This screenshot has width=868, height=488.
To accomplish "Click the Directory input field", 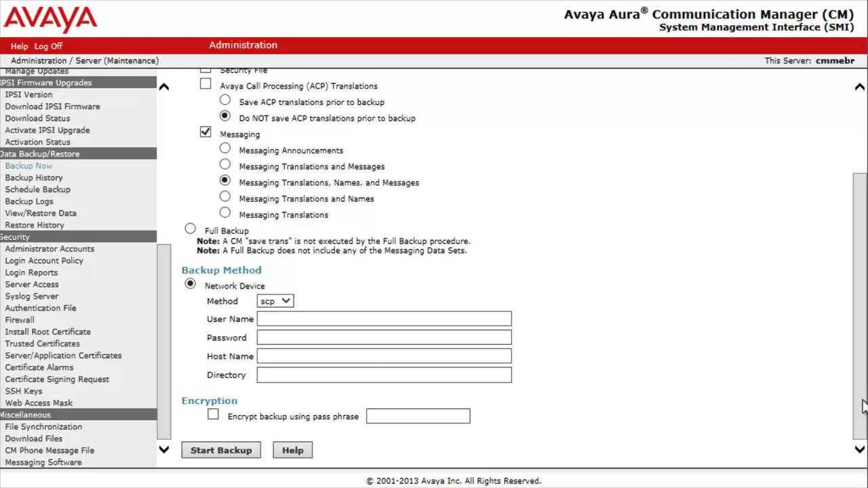I will pos(384,374).
